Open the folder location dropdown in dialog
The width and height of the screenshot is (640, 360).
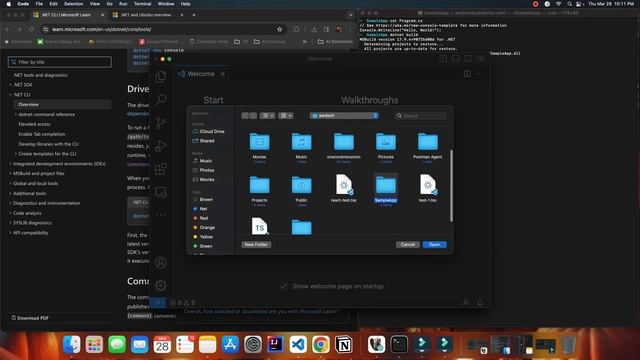tap(344, 116)
